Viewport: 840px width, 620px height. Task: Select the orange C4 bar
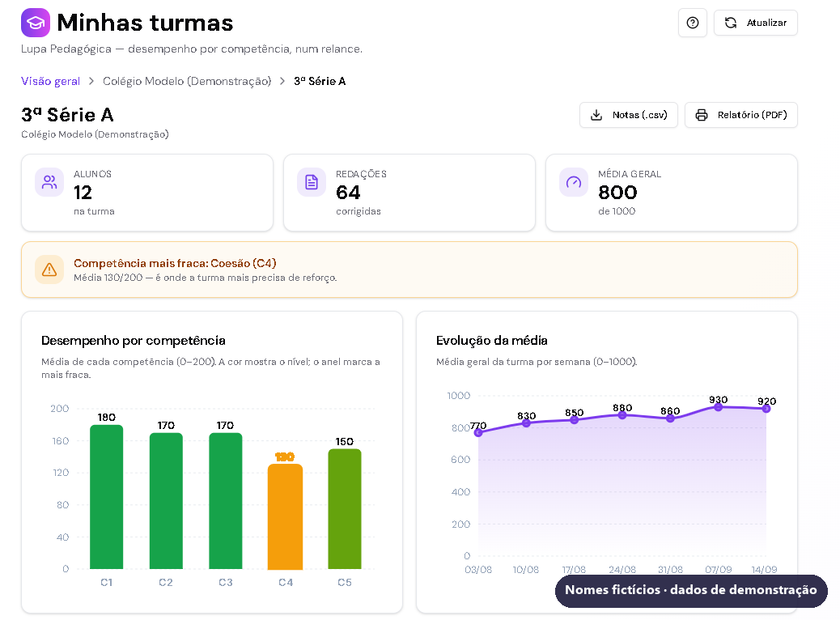click(285, 516)
